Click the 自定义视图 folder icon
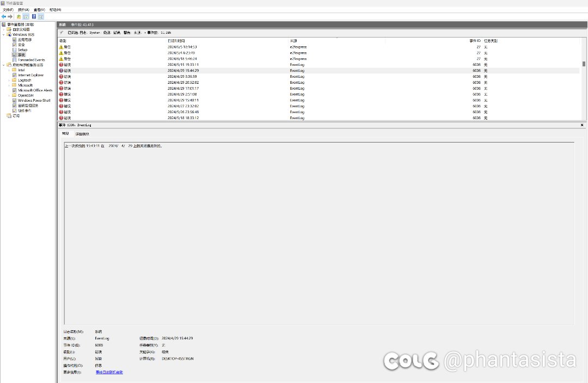Image resolution: width=588 pixels, height=383 pixels. pyautogui.click(x=9, y=29)
